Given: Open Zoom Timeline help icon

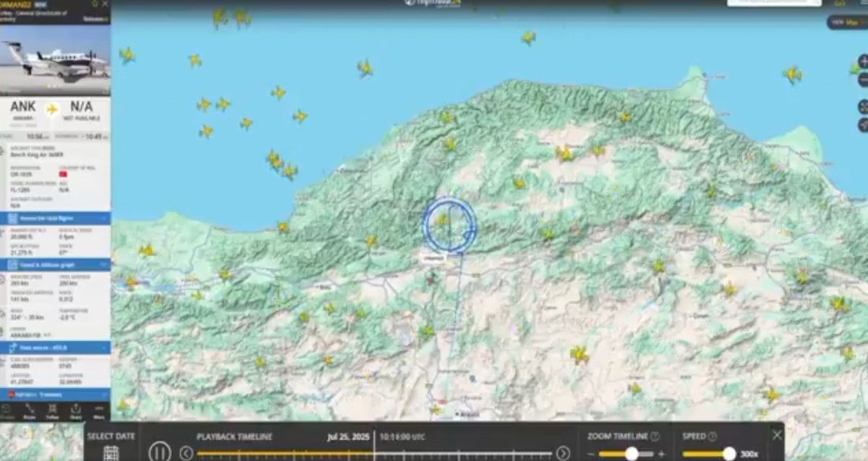Looking at the screenshot, I should (x=655, y=436).
